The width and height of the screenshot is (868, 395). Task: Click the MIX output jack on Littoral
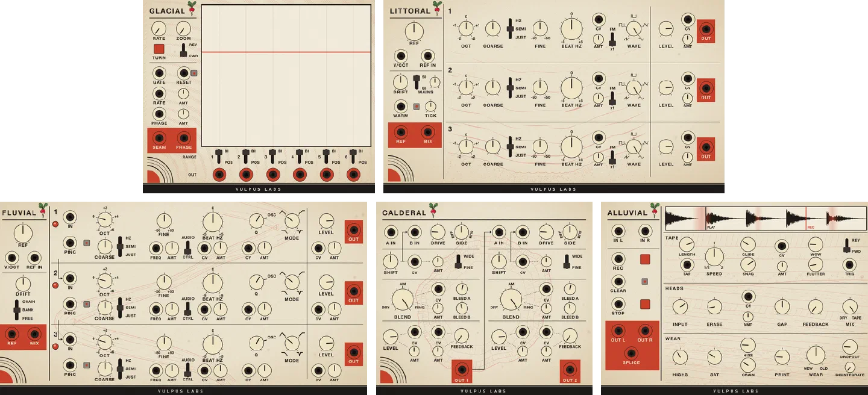[429, 132]
